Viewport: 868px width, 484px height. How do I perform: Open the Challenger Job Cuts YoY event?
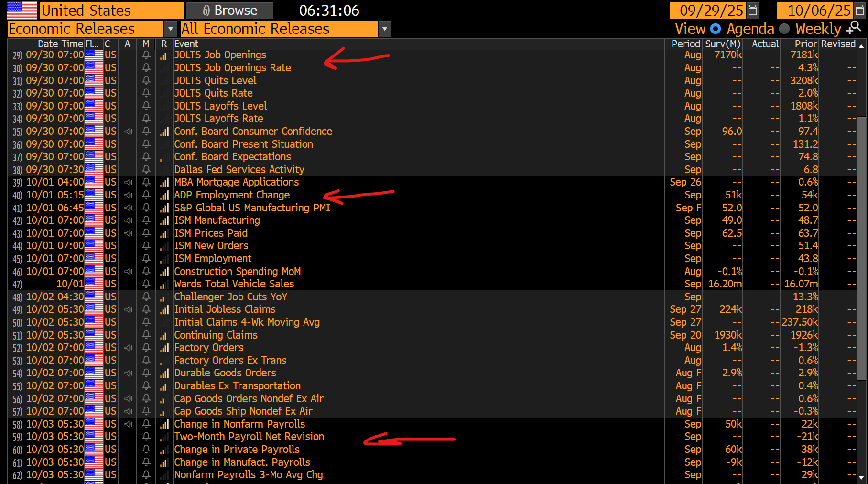click(230, 297)
